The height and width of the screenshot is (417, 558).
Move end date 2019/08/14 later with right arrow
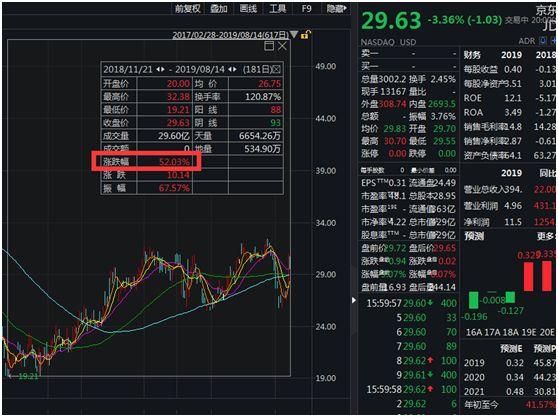pyautogui.click(x=235, y=69)
